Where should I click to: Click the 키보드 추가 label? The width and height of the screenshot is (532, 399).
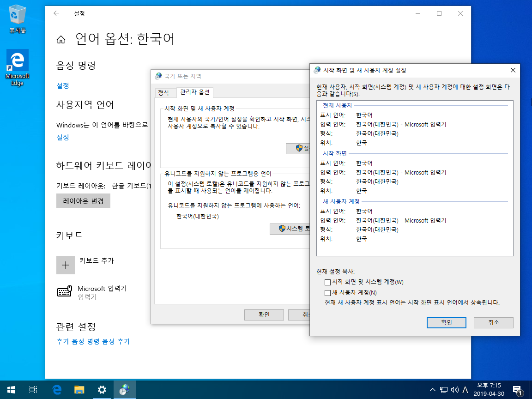click(97, 260)
